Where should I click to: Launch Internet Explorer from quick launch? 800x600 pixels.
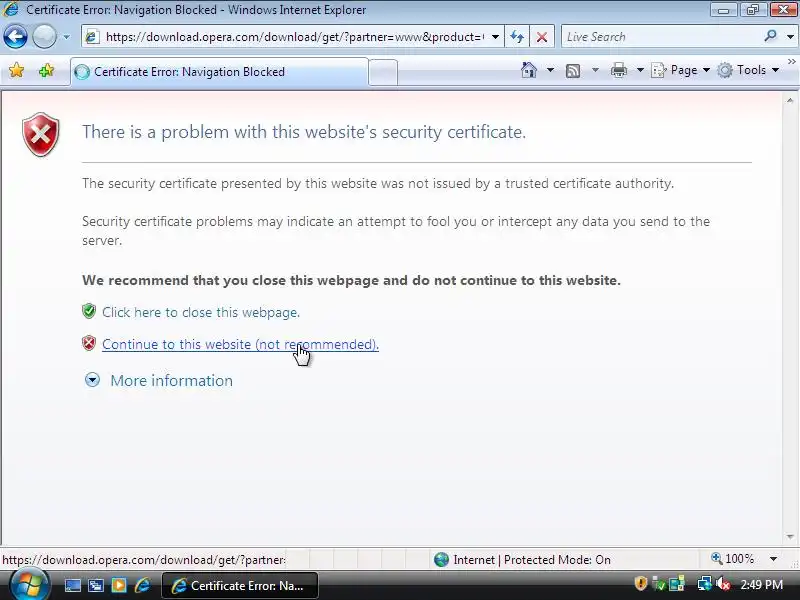142,585
